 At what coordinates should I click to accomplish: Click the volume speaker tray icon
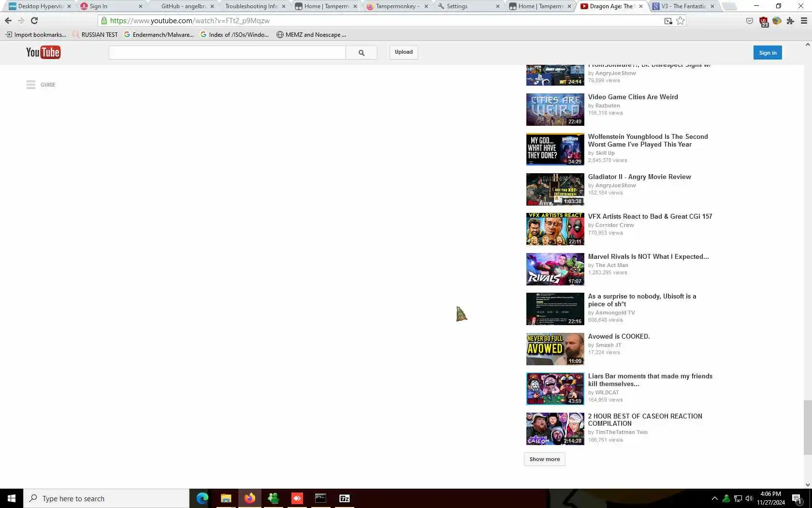(749, 498)
